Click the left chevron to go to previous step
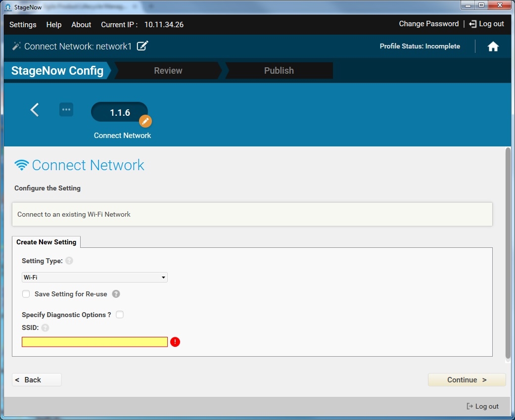The height and width of the screenshot is (420, 515). tap(35, 110)
